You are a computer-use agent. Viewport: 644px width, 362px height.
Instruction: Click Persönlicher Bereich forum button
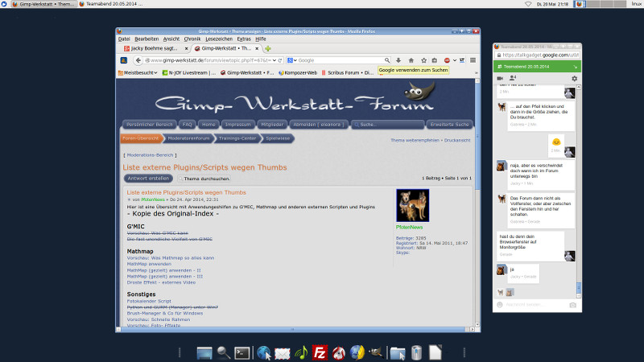(x=150, y=125)
